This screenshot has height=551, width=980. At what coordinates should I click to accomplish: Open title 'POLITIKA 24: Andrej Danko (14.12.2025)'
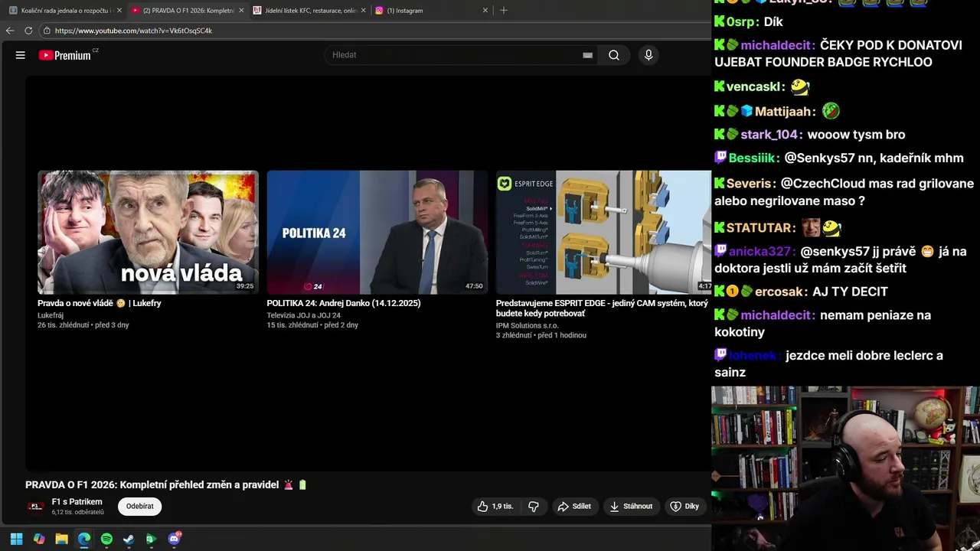[x=344, y=303]
